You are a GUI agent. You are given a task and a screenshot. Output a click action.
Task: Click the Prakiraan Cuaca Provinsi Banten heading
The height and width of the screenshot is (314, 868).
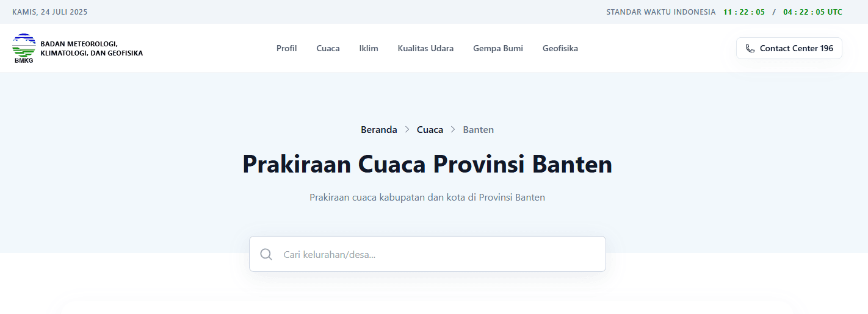(427, 165)
